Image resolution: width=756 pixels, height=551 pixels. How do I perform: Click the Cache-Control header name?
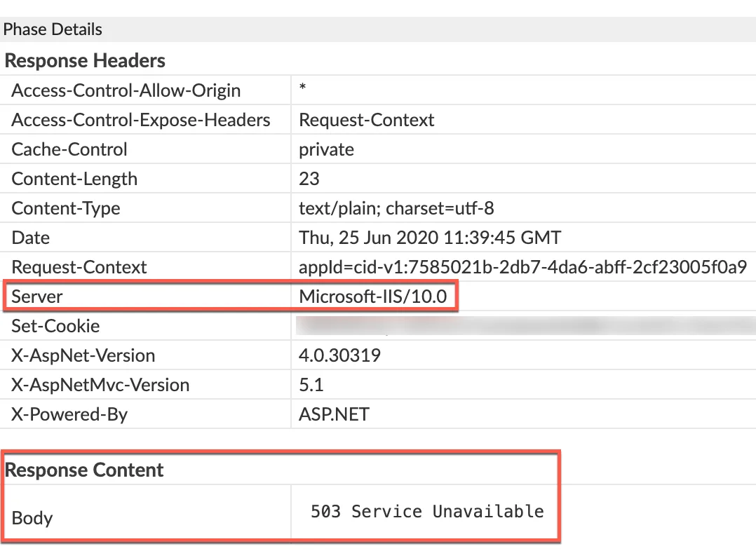pos(69,149)
